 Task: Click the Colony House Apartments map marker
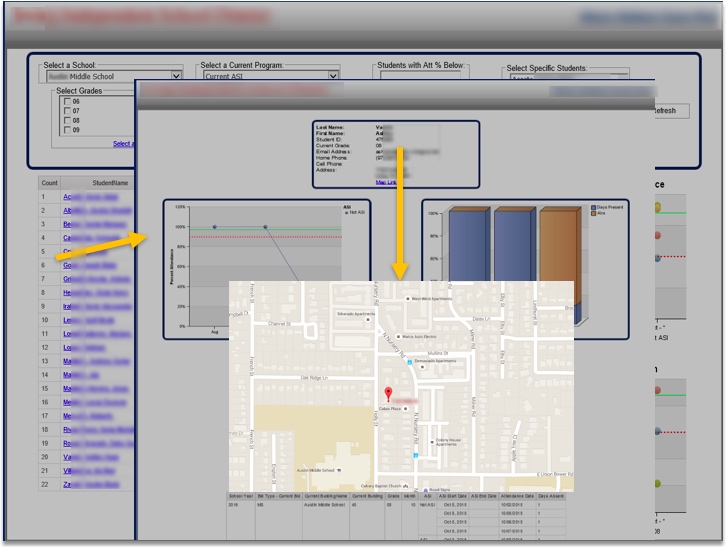tap(432, 442)
